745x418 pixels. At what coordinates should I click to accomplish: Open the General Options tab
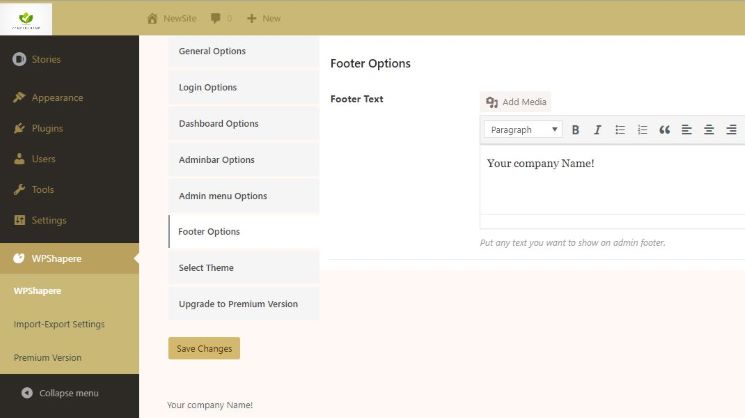[x=244, y=51]
